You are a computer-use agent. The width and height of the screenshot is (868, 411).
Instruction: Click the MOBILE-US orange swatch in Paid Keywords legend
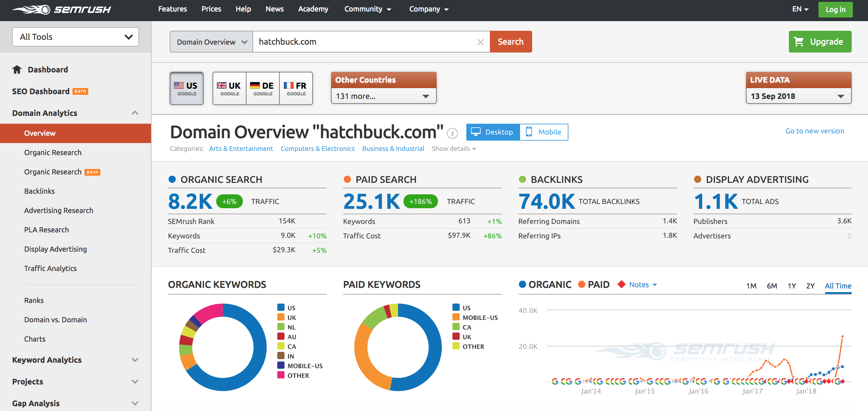click(456, 317)
